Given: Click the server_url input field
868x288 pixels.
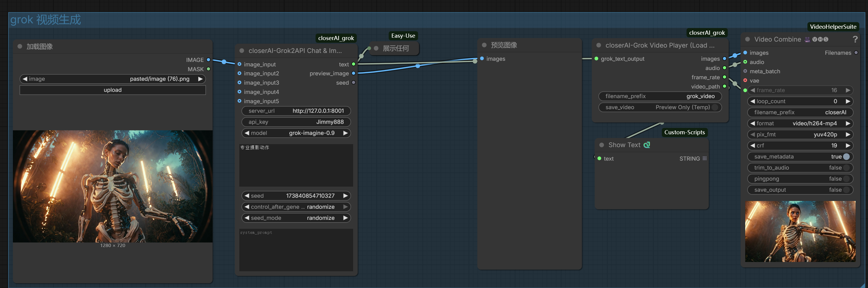Looking at the screenshot, I should click(x=296, y=111).
